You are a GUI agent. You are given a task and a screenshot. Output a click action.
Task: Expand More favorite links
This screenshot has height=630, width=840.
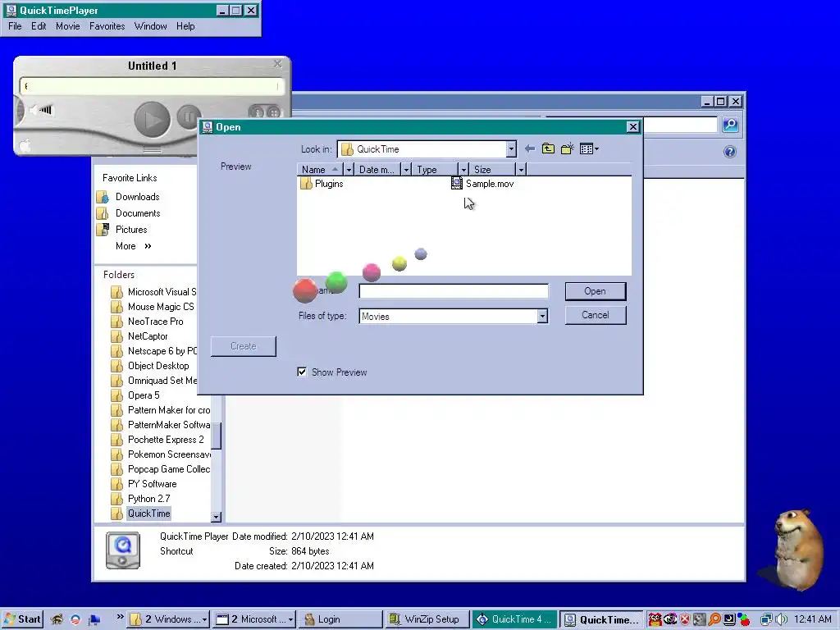point(134,246)
